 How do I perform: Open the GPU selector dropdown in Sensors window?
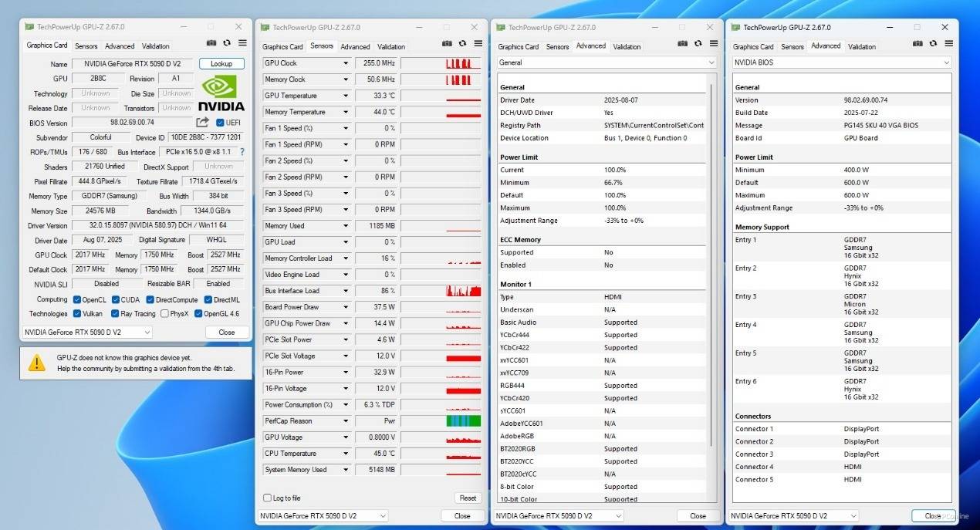323,515
